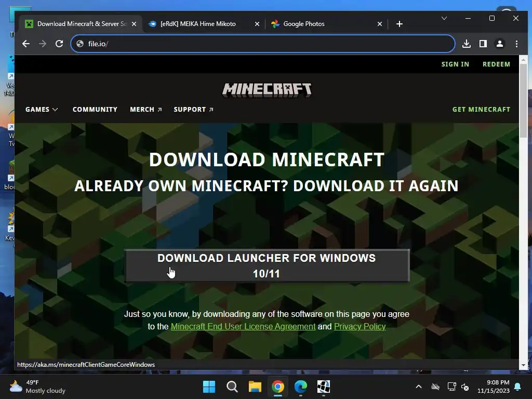Click the browser forward arrow

43,44
